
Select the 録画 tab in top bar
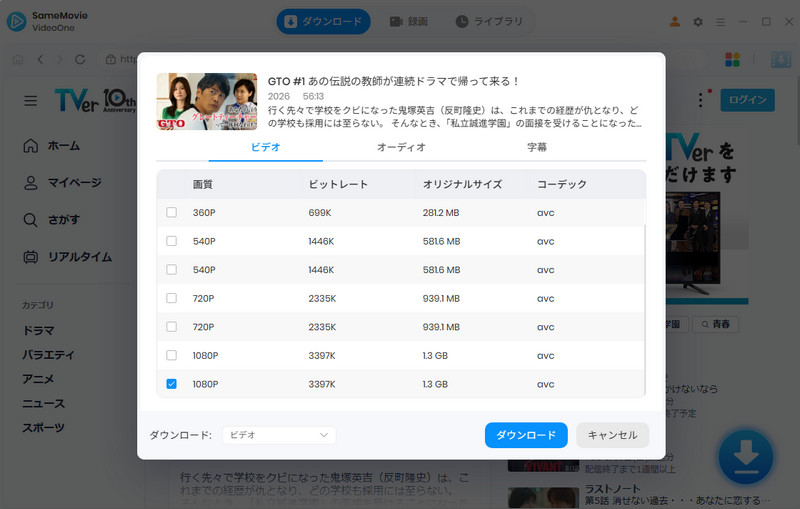tap(409, 21)
